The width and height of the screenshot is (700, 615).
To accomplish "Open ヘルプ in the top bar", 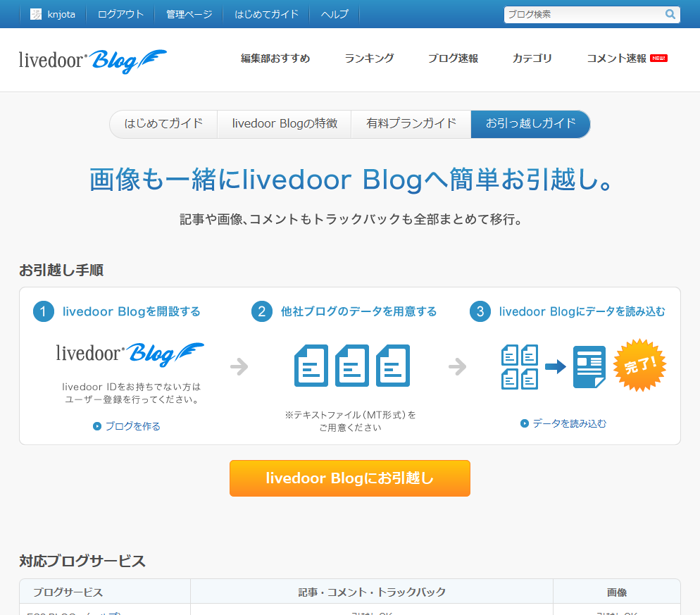I will pyautogui.click(x=335, y=14).
